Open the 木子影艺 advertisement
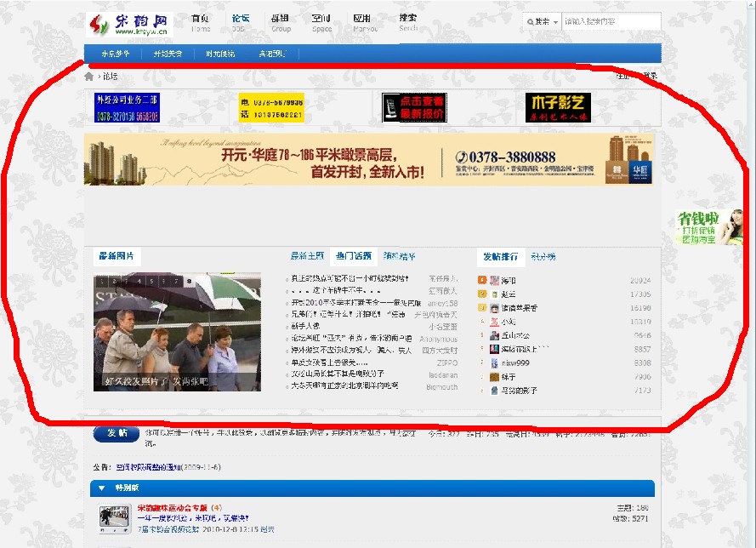Screen dimensions: 756x548 pyautogui.click(x=558, y=107)
